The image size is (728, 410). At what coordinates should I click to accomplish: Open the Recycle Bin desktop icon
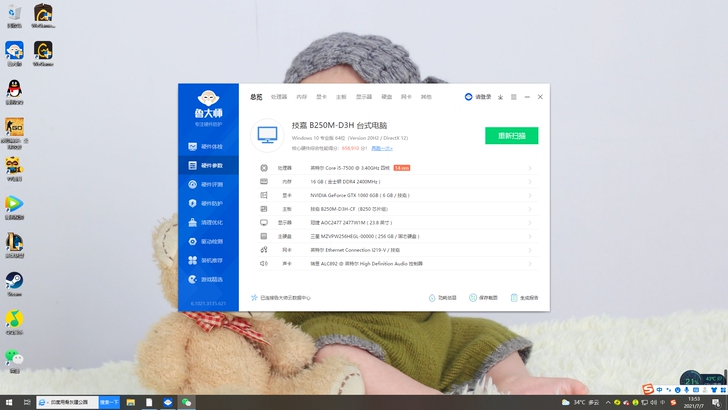point(14,16)
